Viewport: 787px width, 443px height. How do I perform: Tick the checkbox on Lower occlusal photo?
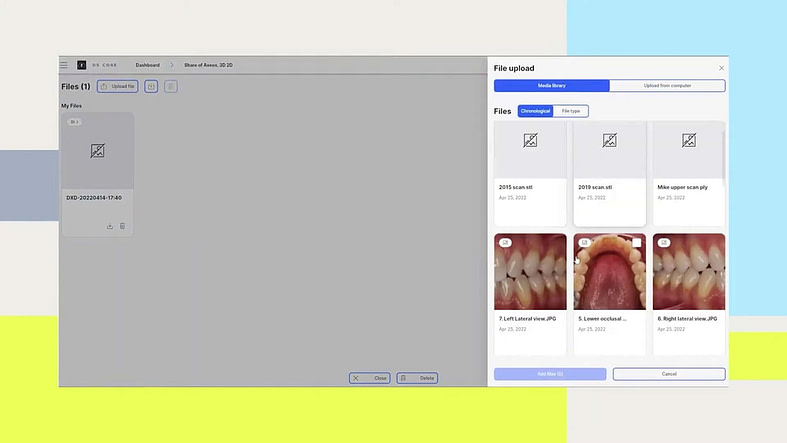(636, 243)
